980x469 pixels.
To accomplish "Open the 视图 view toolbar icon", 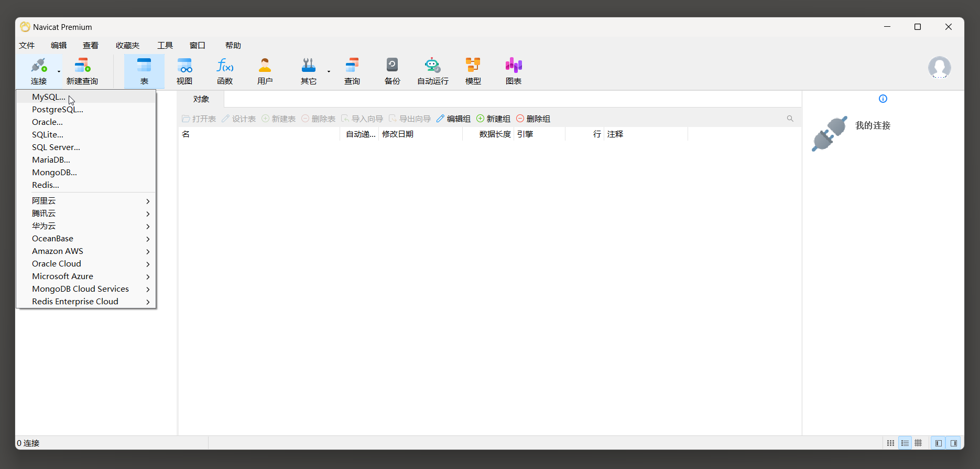I will click(x=184, y=71).
